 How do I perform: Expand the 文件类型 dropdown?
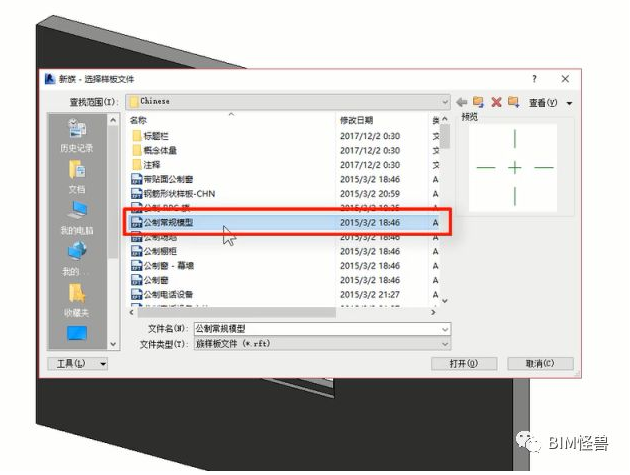pyautogui.click(x=444, y=343)
